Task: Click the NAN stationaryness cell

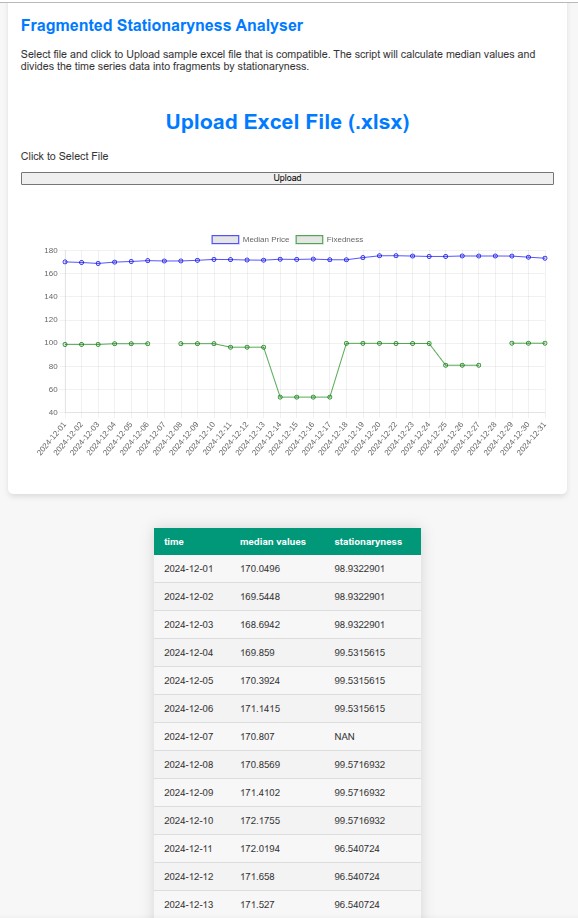Action: [344, 737]
